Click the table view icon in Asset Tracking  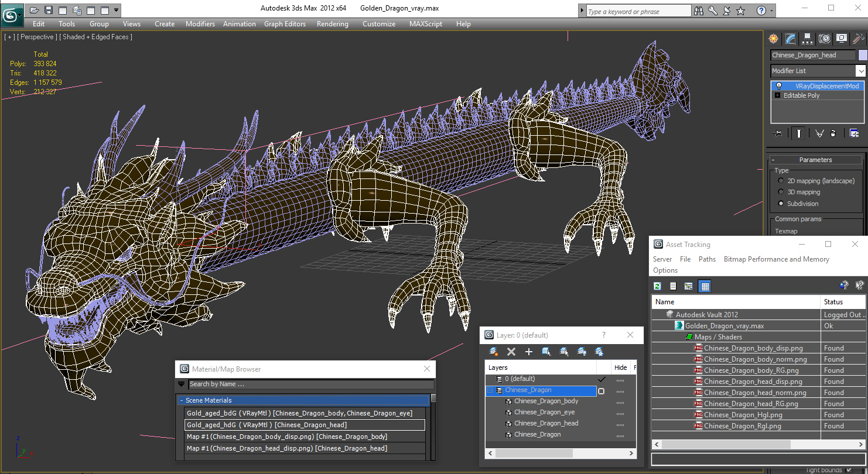click(x=705, y=286)
